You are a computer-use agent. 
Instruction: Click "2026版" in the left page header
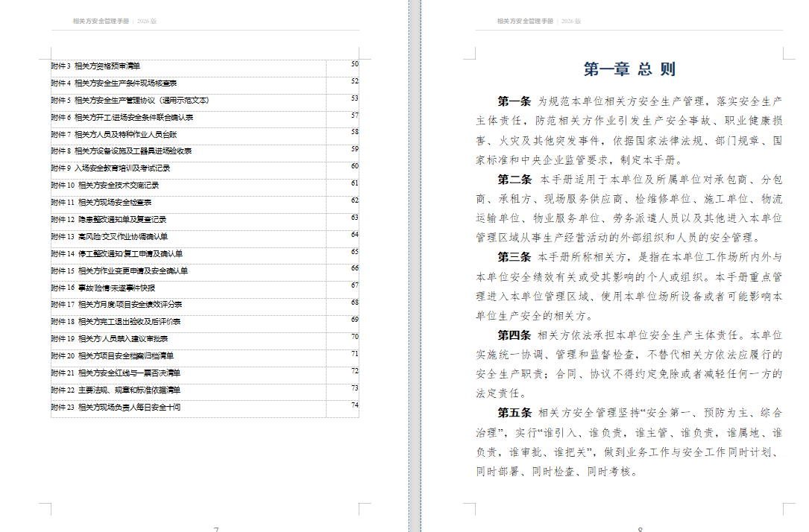tap(147, 21)
